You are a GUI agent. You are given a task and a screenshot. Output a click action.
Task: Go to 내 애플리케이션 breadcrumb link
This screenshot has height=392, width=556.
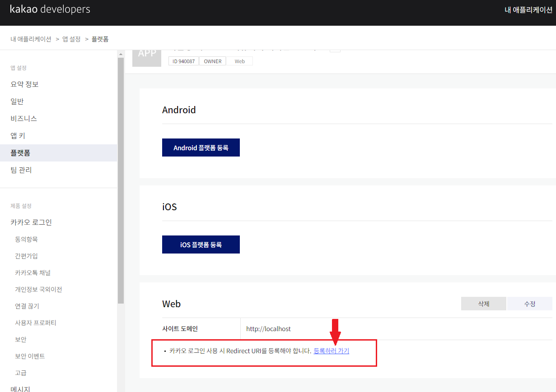(31, 39)
